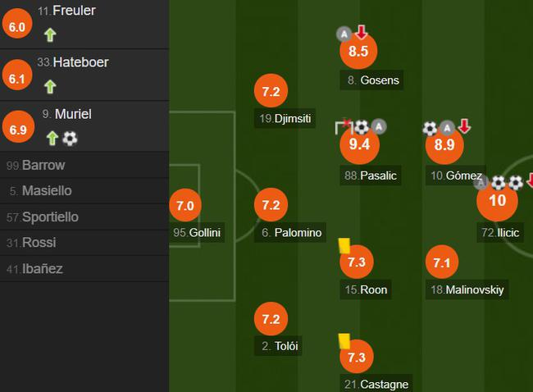Click Gosens' red substituted-off arrow
Screen dimensions: 533x392
(362, 33)
